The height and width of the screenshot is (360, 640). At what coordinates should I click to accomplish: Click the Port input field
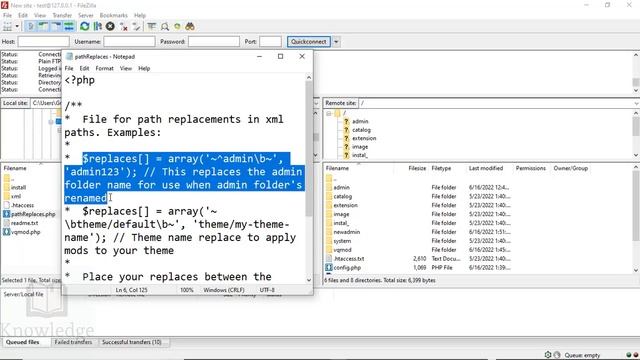pyautogui.click(x=270, y=42)
